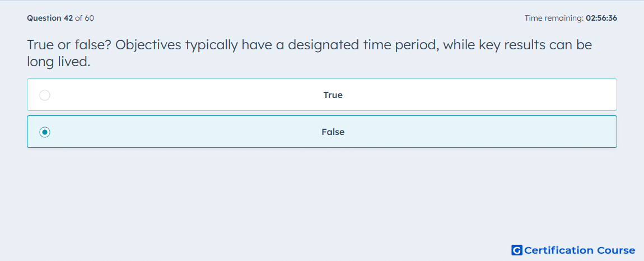Click the "long lived." text ending the question
This screenshot has width=644, height=261.
(58, 62)
